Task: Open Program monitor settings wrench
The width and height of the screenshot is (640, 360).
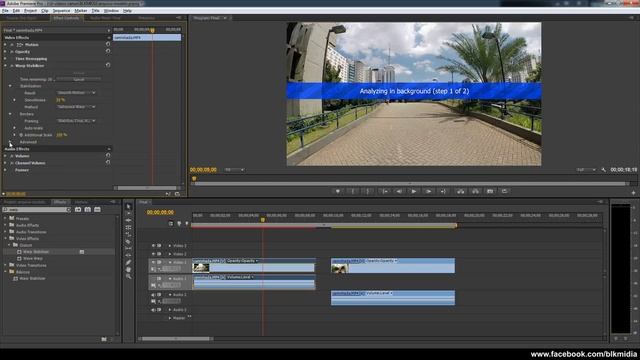Action: [x=604, y=170]
